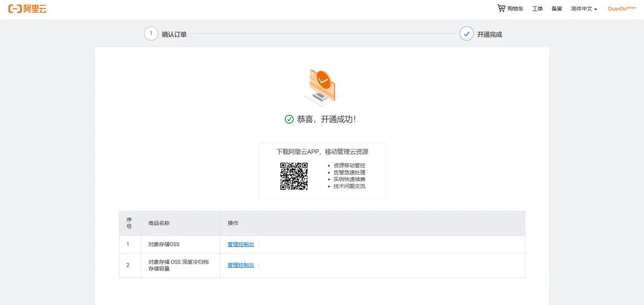The image size is (644, 305).
Task: Expand the 简体中文 language dropdown
Action: pos(584,9)
